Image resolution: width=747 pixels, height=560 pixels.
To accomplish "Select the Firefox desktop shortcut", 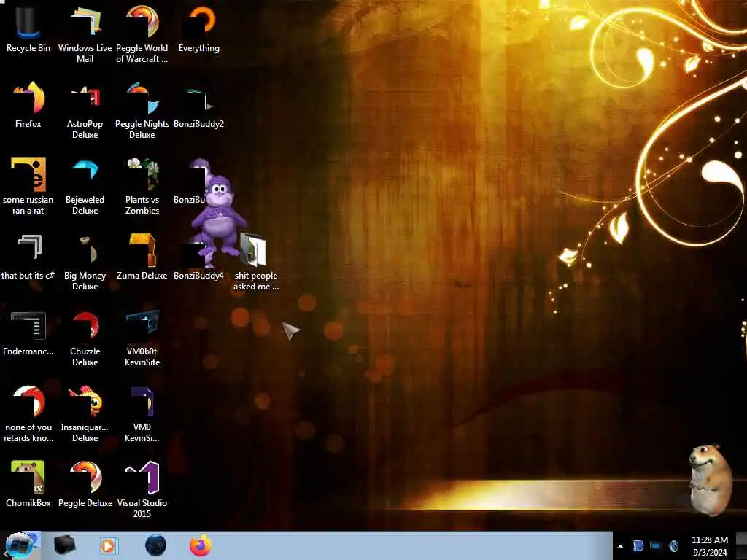I will tap(28, 105).
